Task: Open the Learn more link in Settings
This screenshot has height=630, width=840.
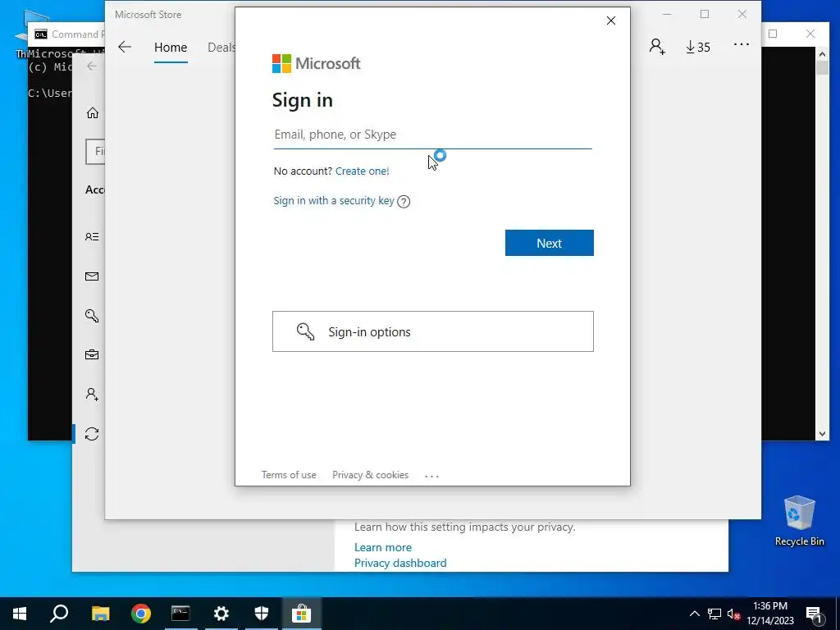Action: point(383,547)
